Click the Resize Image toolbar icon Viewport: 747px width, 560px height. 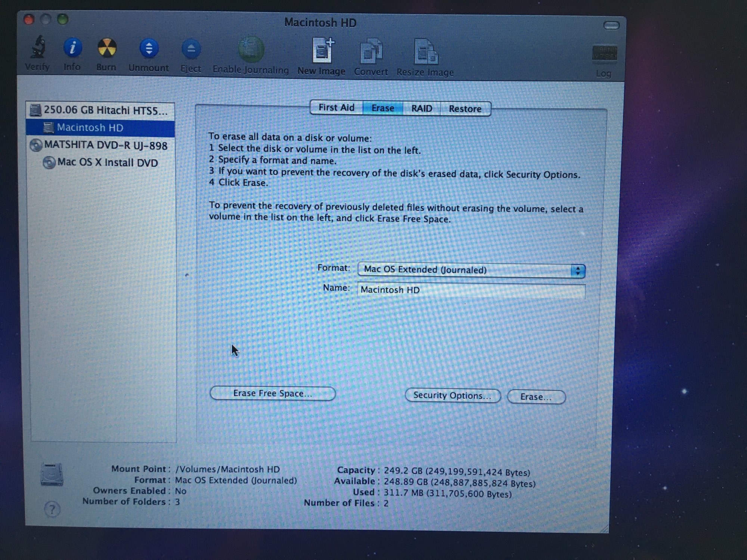point(425,52)
